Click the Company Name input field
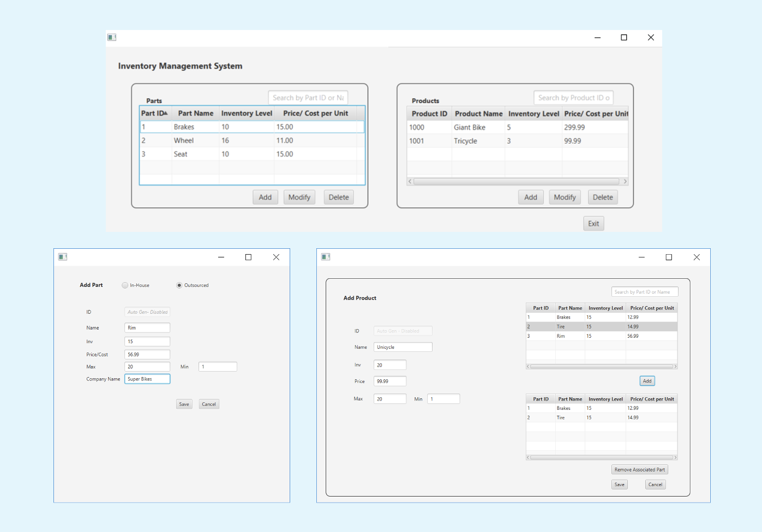Image resolution: width=762 pixels, height=532 pixels. 147,379
